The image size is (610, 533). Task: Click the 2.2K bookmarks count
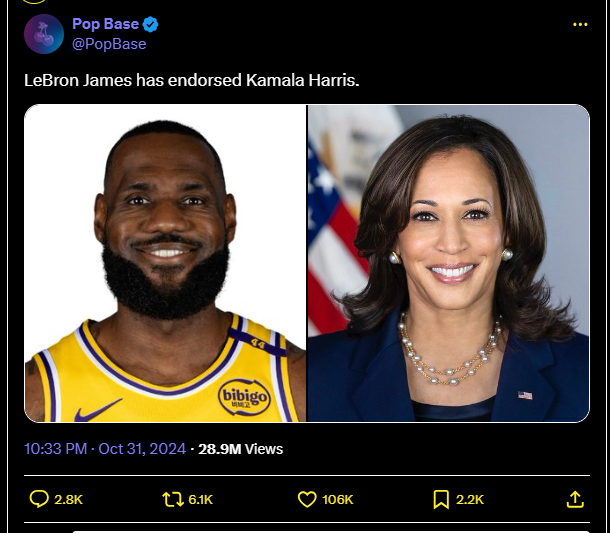click(470, 499)
